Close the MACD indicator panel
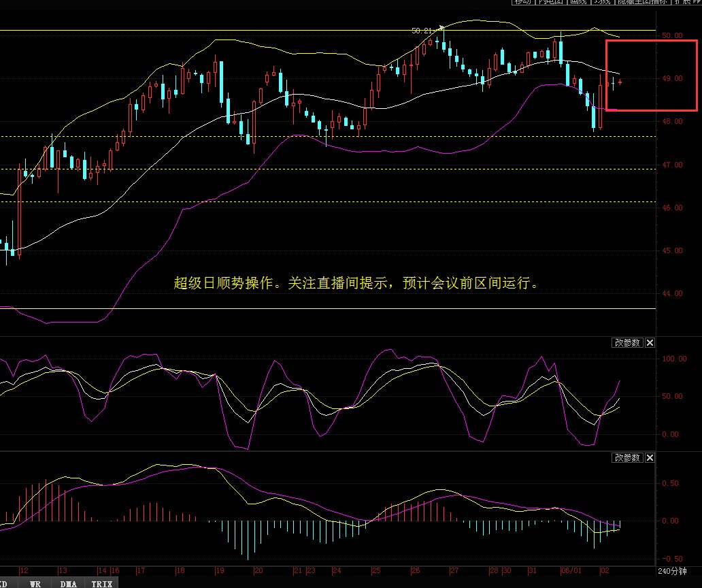Viewport: 702px width, 588px height. point(650,458)
